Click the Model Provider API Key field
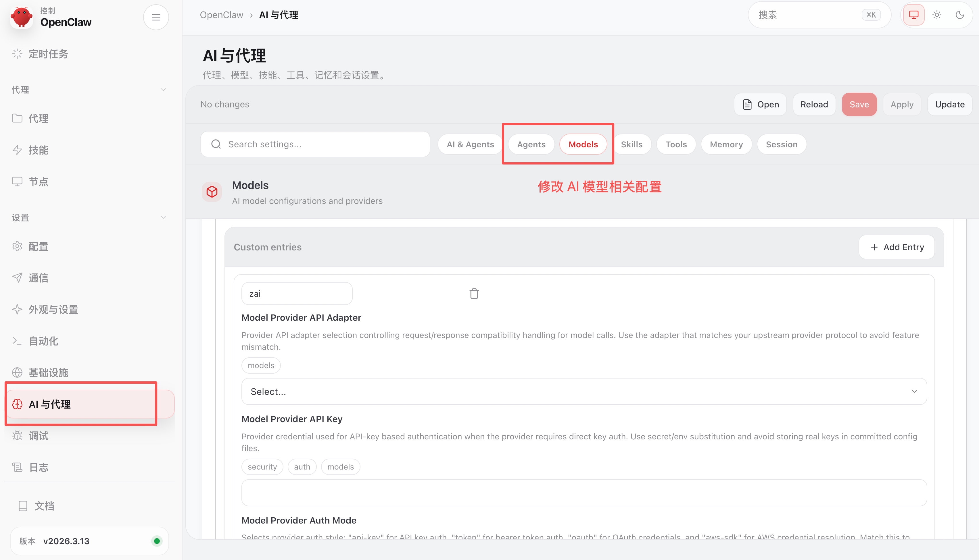This screenshot has width=979, height=560. 584,493
